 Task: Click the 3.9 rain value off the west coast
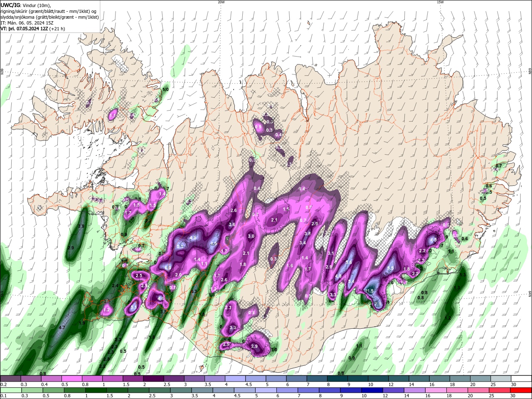click(81, 226)
